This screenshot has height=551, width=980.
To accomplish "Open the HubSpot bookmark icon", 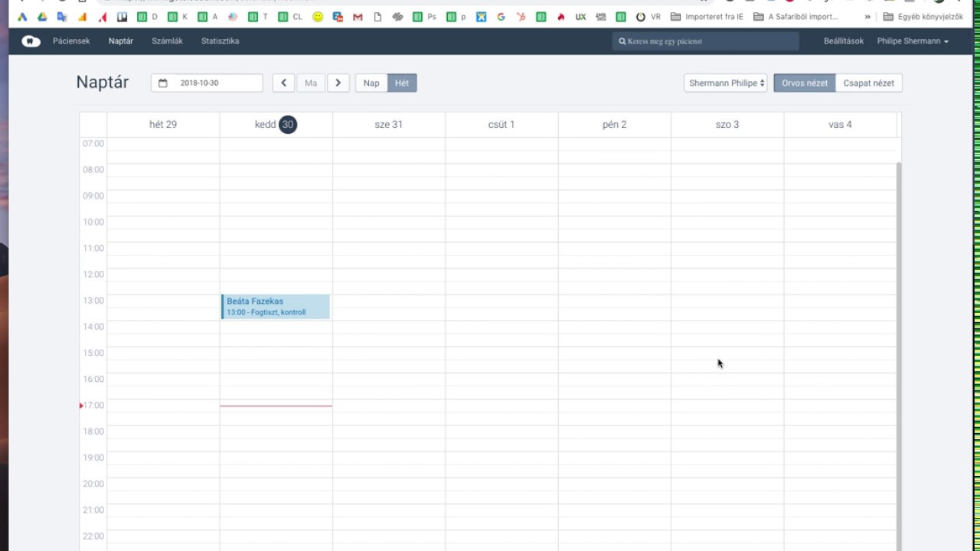I will (521, 17).
